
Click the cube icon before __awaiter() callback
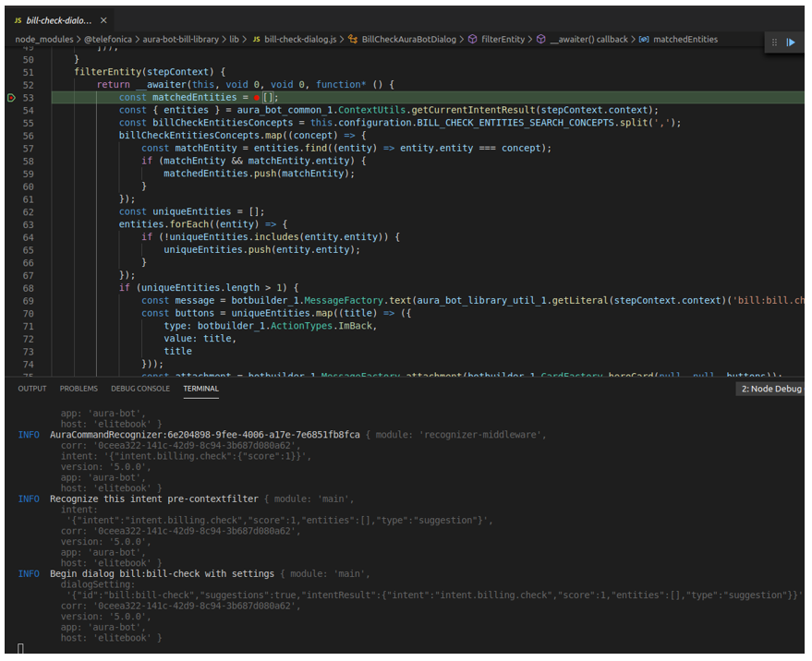(540, 40)
